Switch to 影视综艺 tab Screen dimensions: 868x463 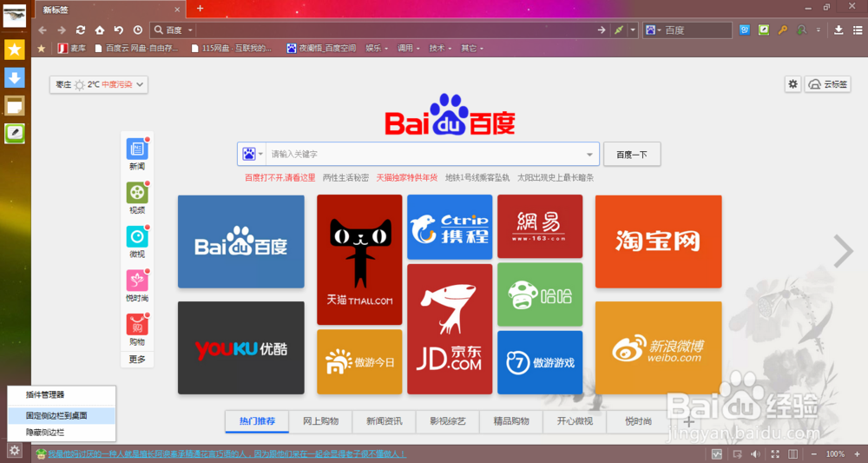click(x=448, y=421)
